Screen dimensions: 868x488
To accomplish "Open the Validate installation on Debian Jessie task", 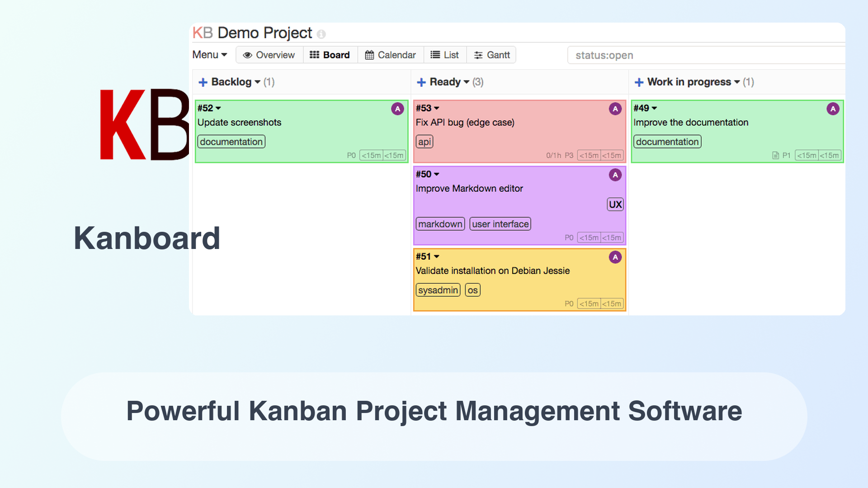I will click(x=493, y=271).
